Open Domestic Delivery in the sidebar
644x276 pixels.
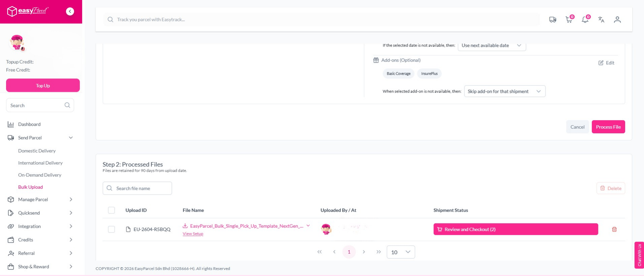37,151
